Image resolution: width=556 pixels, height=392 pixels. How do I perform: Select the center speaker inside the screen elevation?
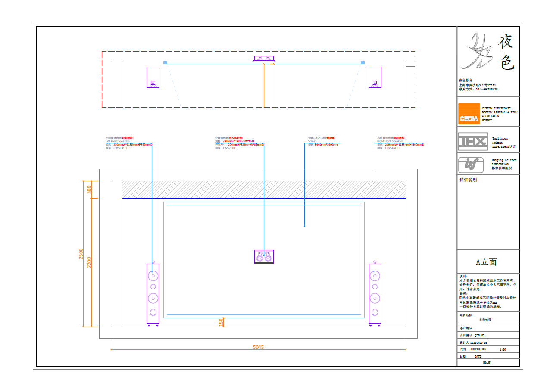click(x=264, y=256)
